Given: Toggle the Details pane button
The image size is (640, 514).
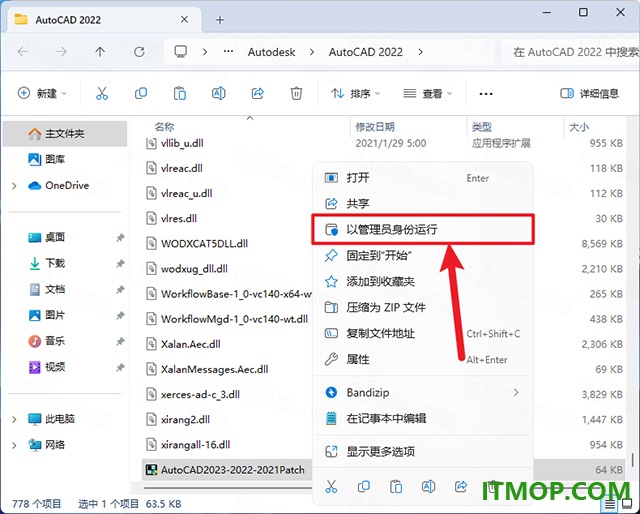Looking at the screenshot, I should pos(590,93).
